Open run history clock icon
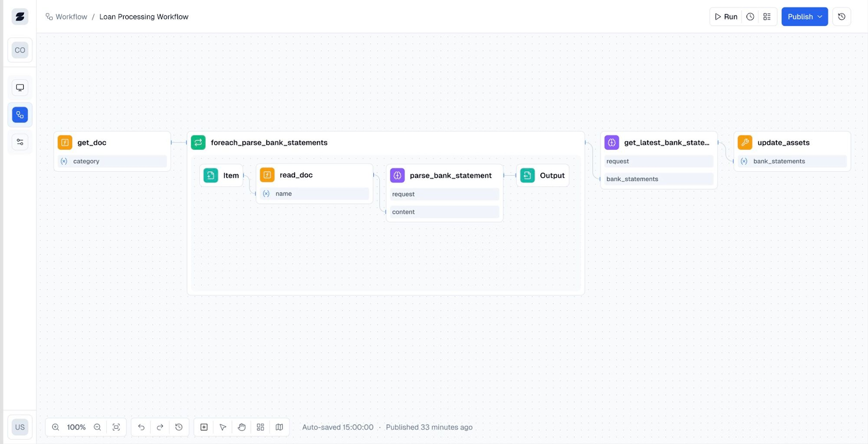 click(x=750, y=17)
